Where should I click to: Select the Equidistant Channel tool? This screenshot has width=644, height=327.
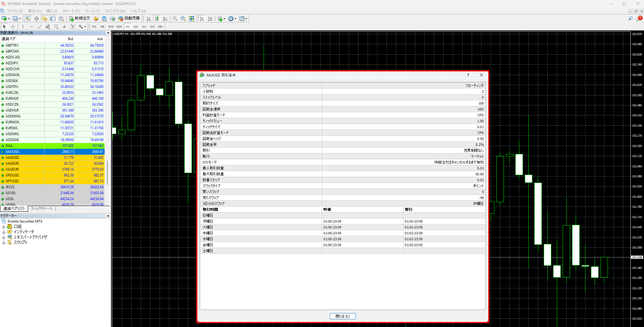click(48, 27)
